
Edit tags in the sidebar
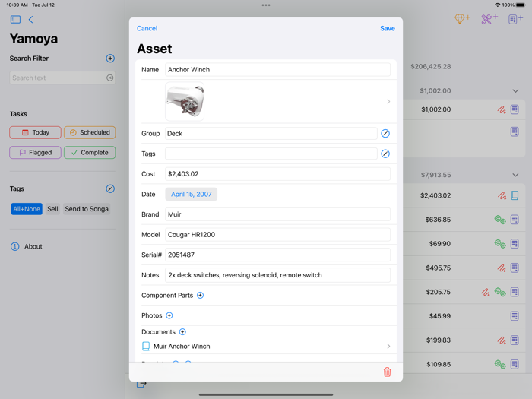tap(110, 188)
